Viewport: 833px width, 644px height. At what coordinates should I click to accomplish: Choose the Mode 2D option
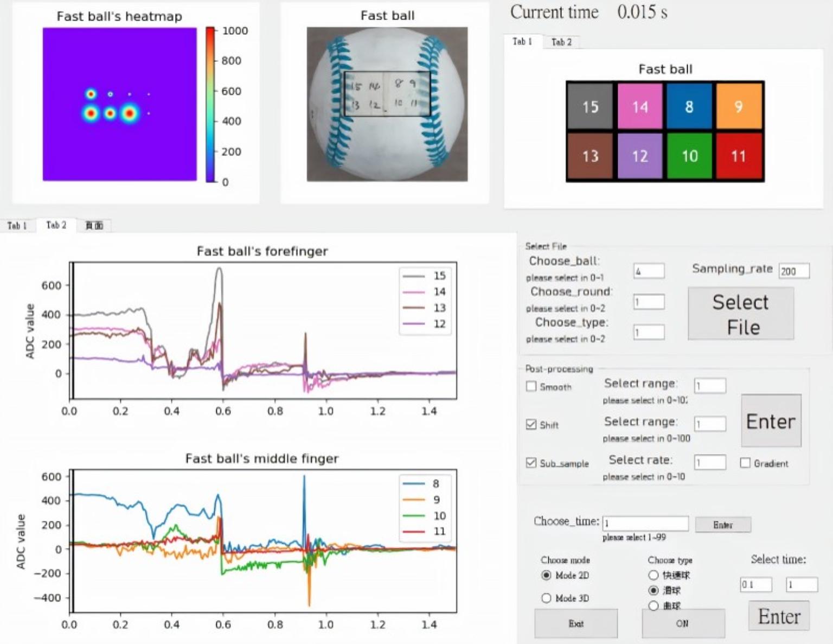pos(546,575)
